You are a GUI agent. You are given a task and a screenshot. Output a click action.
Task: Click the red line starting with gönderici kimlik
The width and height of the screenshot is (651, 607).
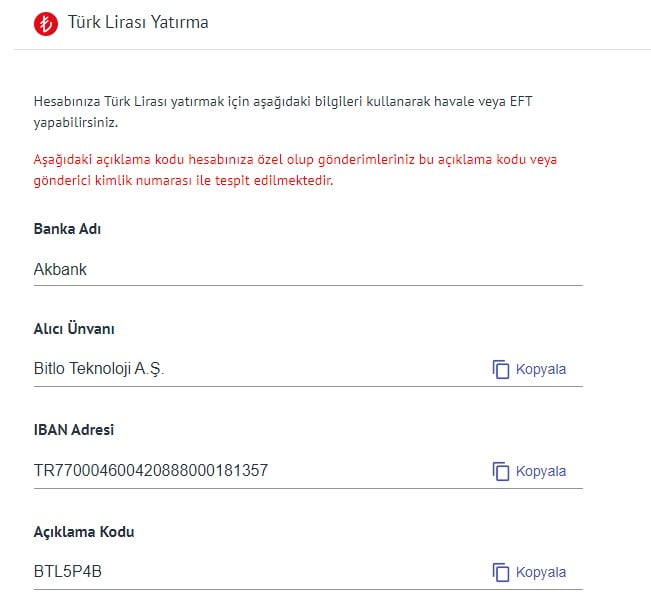(x=183, y=181)
